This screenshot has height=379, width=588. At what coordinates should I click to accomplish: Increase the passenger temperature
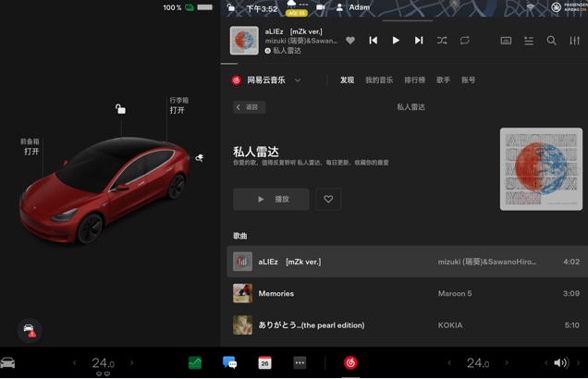(507, 363)
